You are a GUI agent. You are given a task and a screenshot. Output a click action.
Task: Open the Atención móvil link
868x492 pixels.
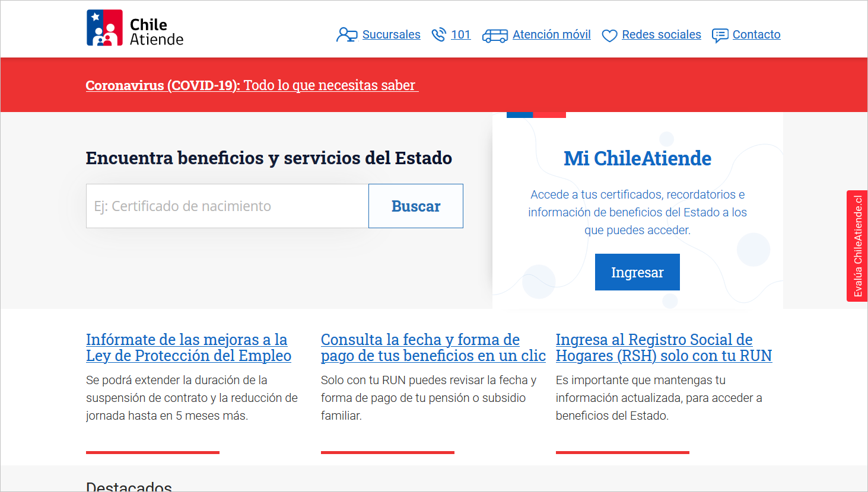point(552,34)
